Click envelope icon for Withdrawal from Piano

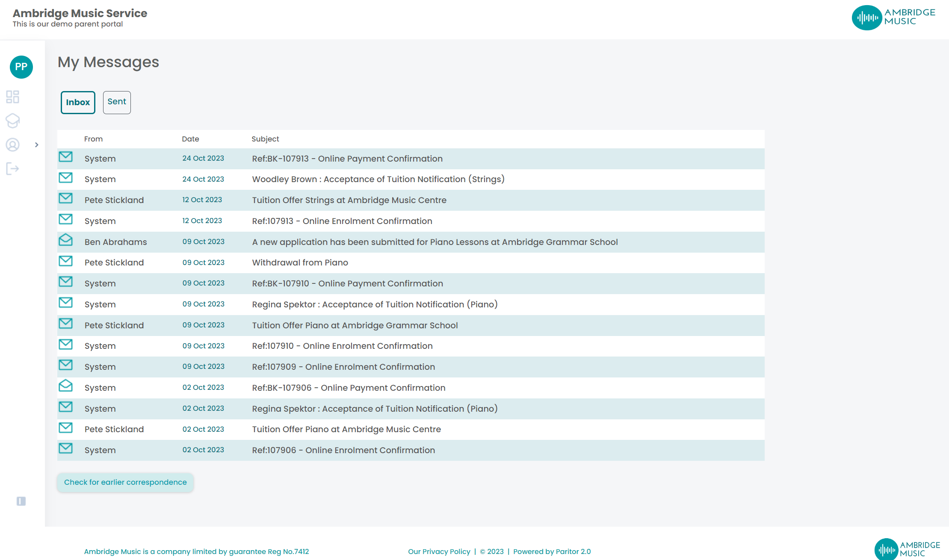coord(65,261)
